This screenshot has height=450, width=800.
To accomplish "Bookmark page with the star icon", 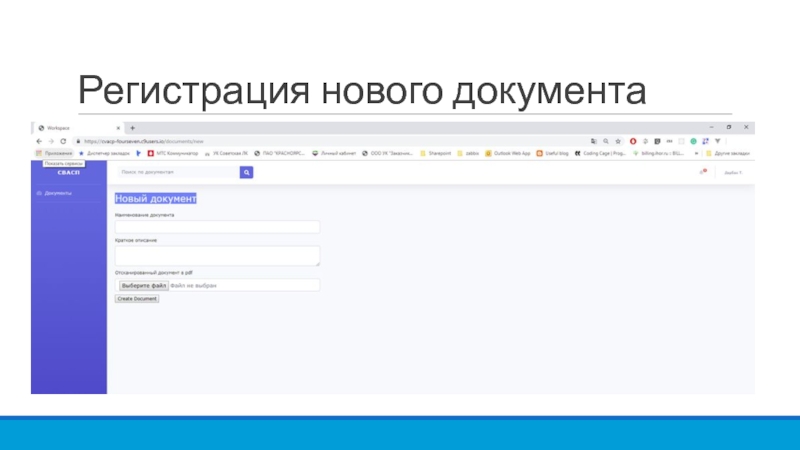I will pyautogui.click(x=619, y=141).
